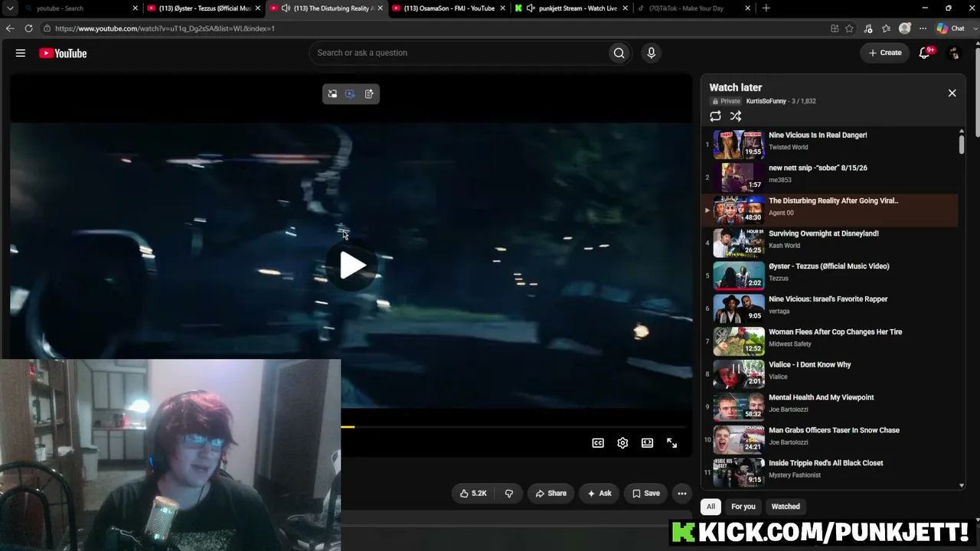Open the Ask AI button
This screenshot has height=551, width=980.
[x=599, y=494]
